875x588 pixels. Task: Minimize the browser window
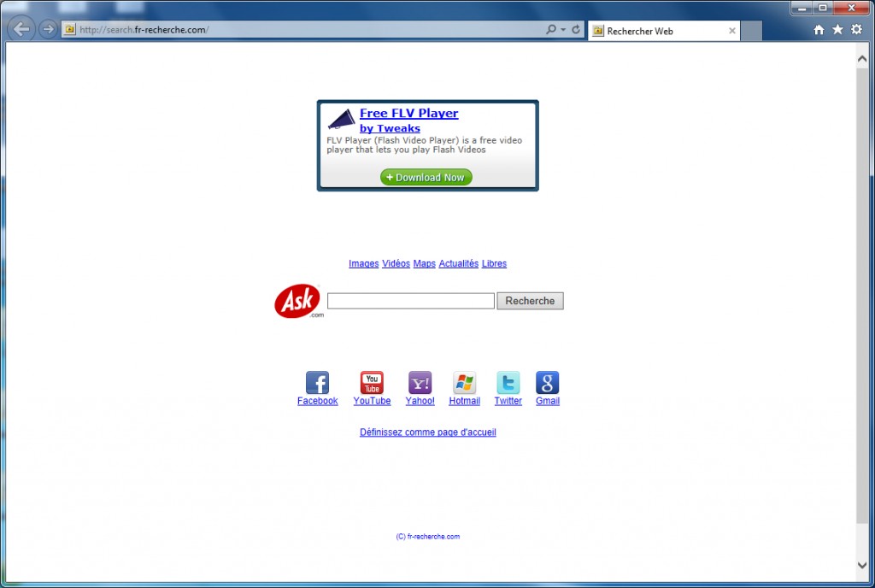(x=802, y=9)
